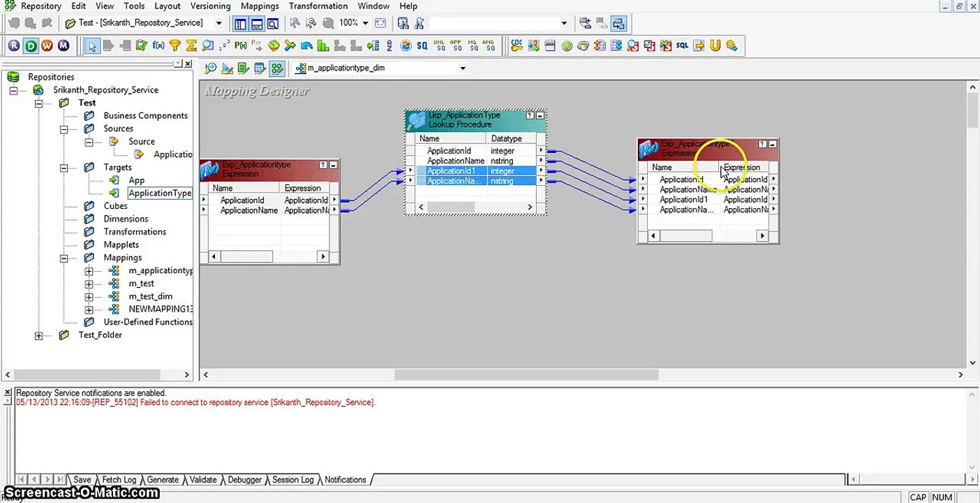Open the Mapplet Designer tool
The width and height of the screenshot is (980, 503).
pyautogui.click(x=260, y=68)
